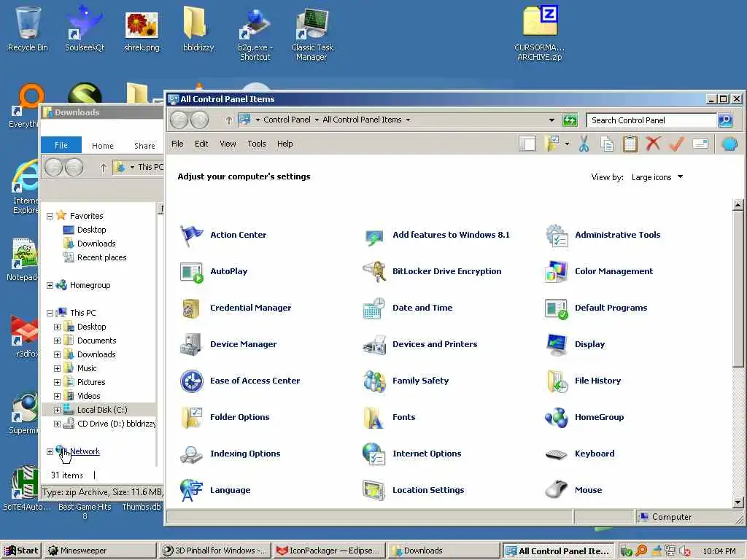This screenshot has width=747, height=560.
Task: Open Location Settings icon
Action: coord(374,491)
